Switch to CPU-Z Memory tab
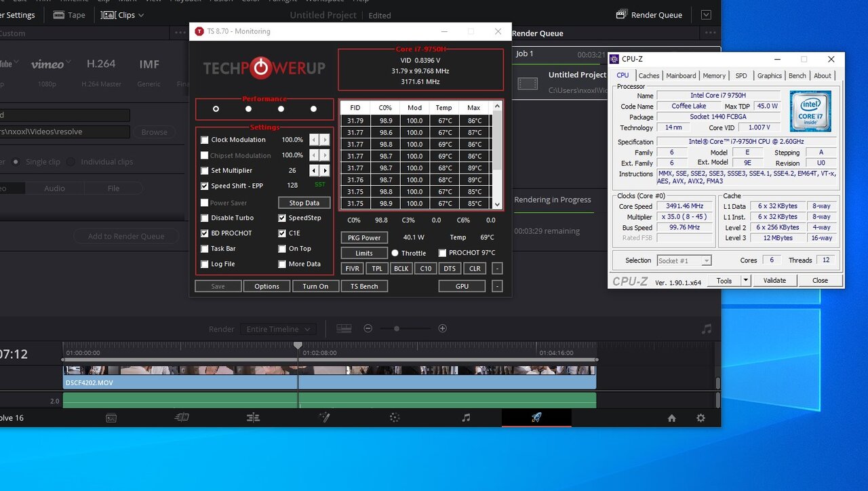868x491 pixels. (714, 76)
